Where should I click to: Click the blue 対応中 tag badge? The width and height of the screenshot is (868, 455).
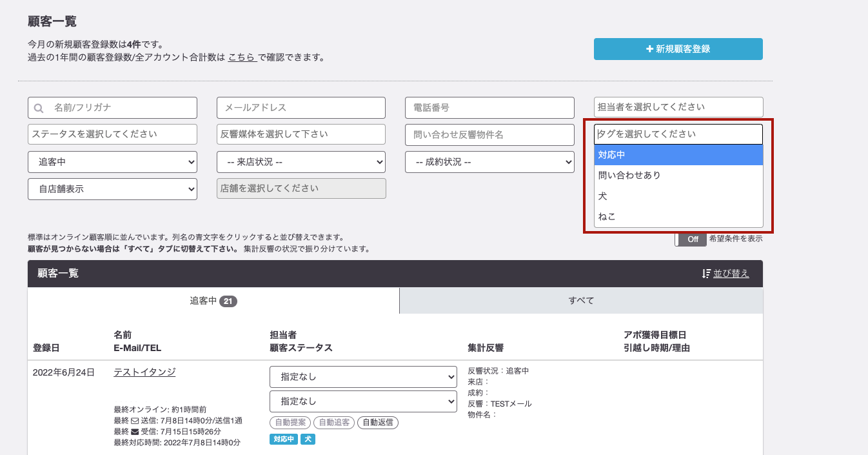point(284,440)
